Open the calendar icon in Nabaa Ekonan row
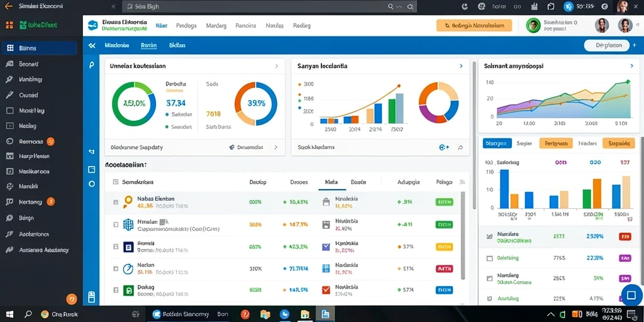This screenshot has height=322, width=644. point(326,202)
